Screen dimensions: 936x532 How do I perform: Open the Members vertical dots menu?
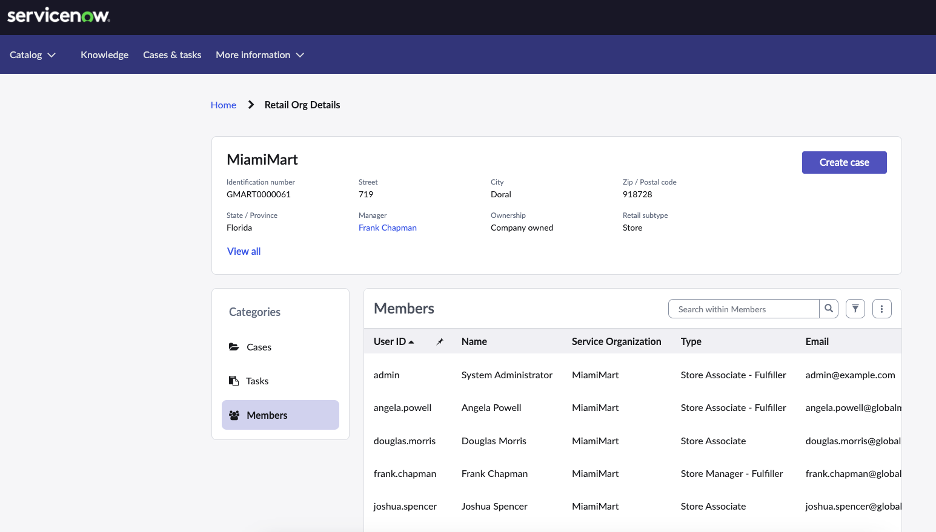point(882,309)
